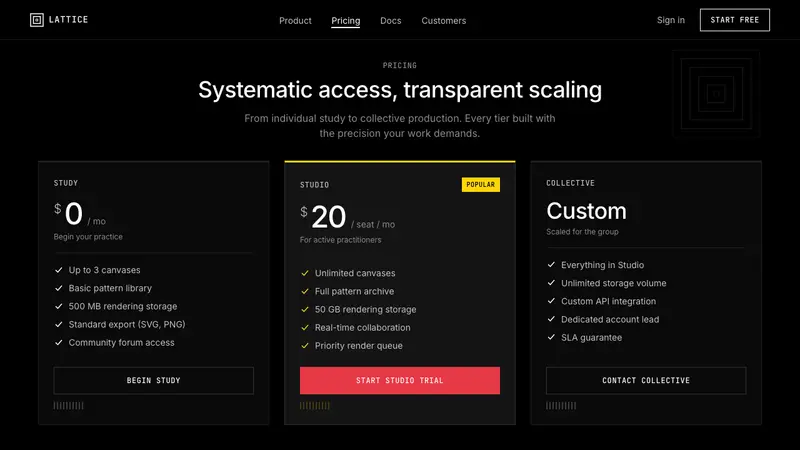Click the checkmark beside Everything in Studio

tap(551, 265)
